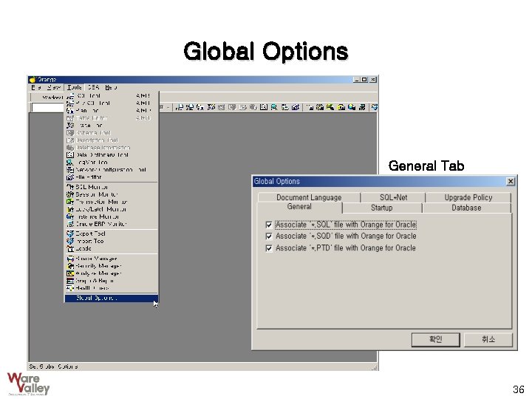Choose File Editor in Tools menu
532x399 pixels.
click(112, 177)
